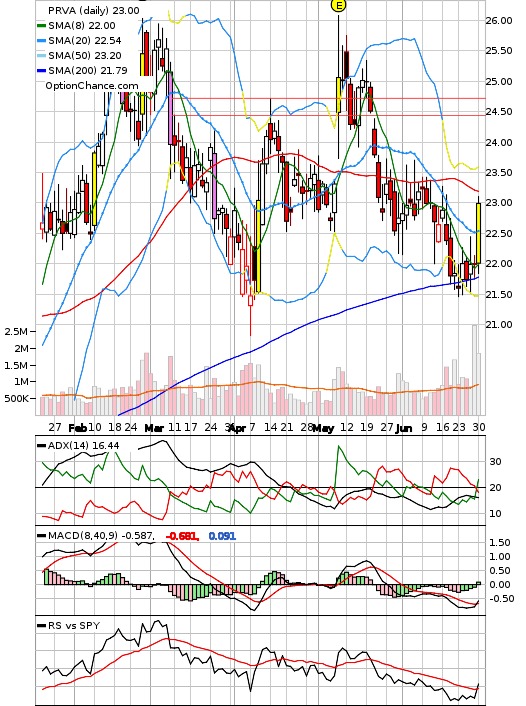The width and height of the screenshot is (526, 706).
Task: Click the ADX axis value 30
Action: click(x=495, y=462)
